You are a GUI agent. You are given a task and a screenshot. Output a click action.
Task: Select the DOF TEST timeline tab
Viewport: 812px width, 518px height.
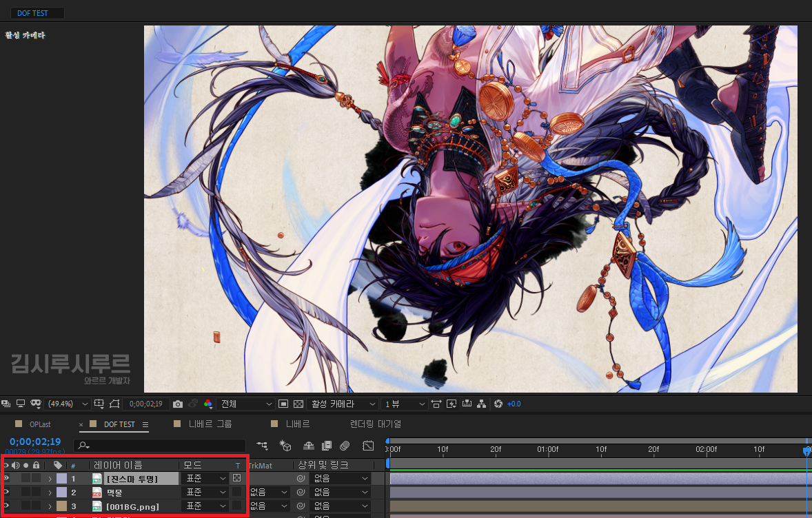tap(119, 424)
